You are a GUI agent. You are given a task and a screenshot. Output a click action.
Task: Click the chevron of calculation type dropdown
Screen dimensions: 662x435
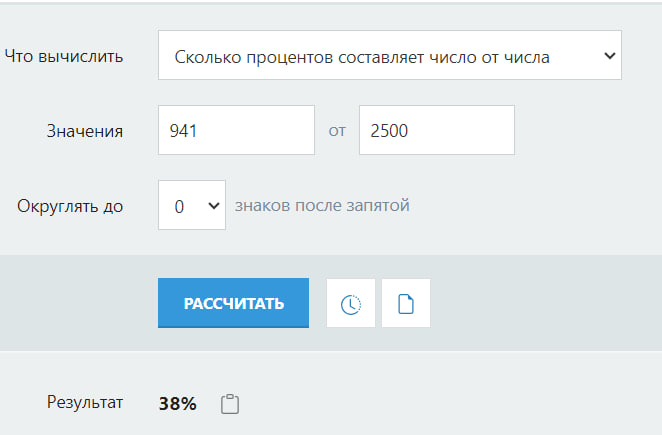(609, 56)
